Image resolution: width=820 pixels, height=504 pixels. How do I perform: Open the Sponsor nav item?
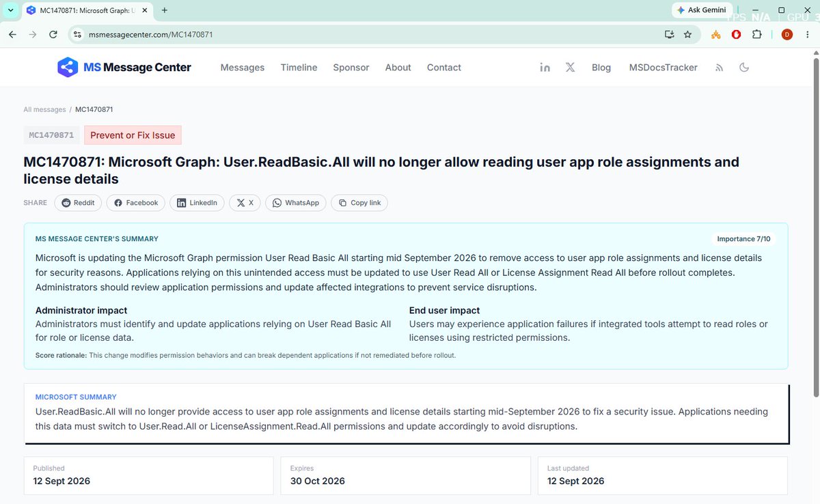pyautogui.click(x=351, y=67)
